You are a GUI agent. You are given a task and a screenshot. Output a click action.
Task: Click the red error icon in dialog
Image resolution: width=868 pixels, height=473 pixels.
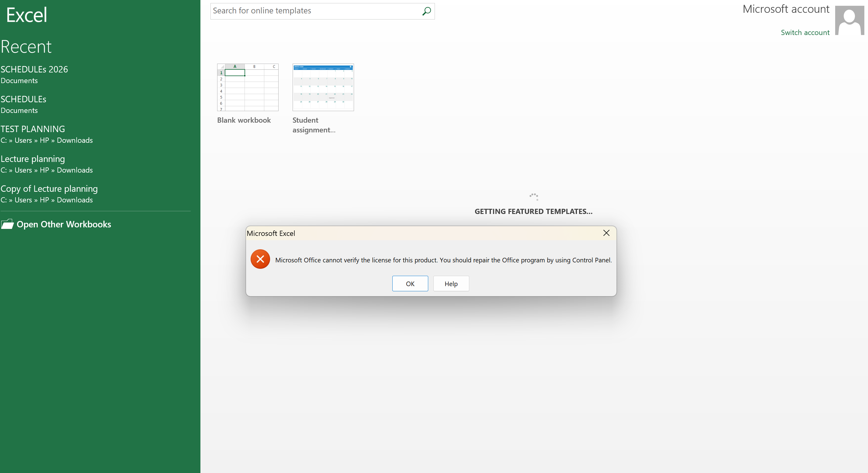[260, 259]
